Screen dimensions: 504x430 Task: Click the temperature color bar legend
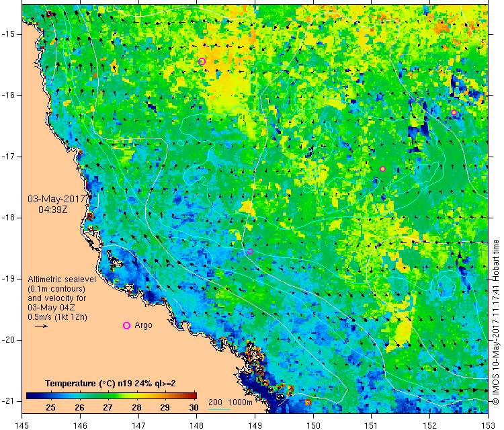(x=111, y=396)
